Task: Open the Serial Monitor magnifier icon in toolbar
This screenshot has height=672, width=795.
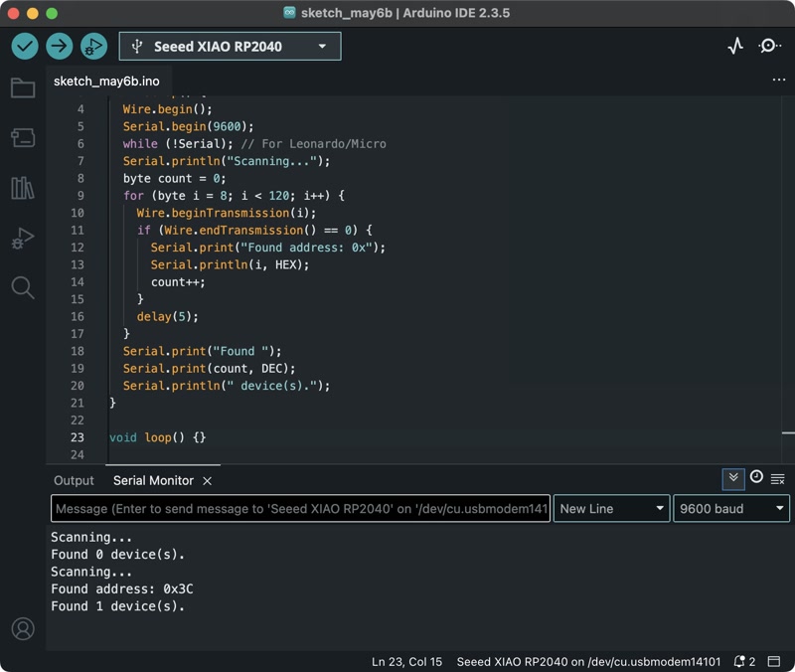Action: coord(769,46)
